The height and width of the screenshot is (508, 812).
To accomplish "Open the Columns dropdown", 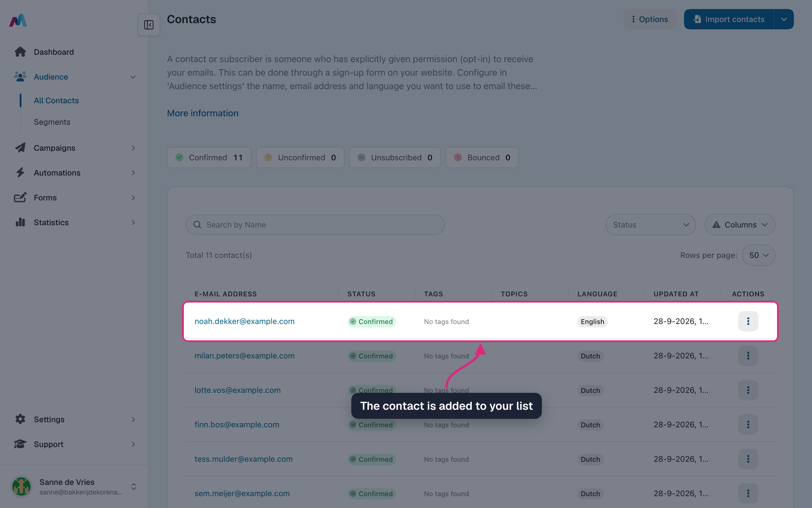I will click(740, 225).
